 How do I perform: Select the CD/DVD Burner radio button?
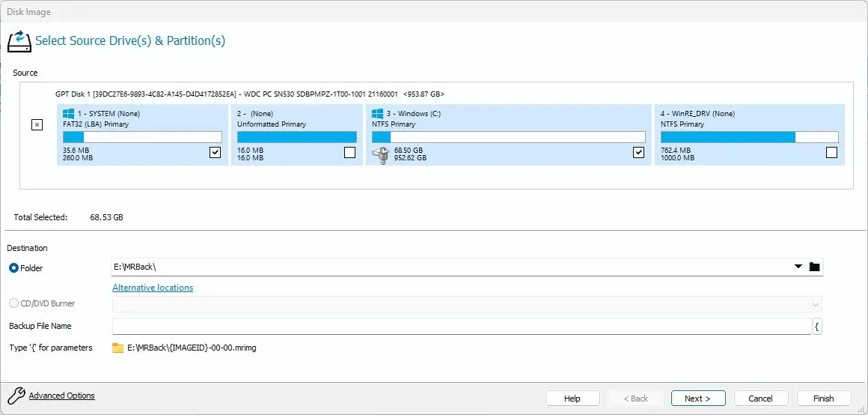pyautogui.click(x=14, y=303)
